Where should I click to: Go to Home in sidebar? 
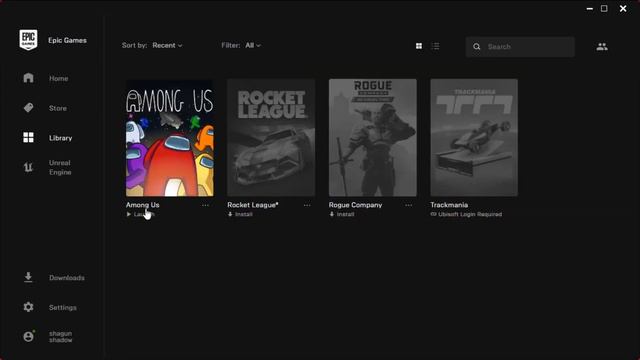(58, 78)
